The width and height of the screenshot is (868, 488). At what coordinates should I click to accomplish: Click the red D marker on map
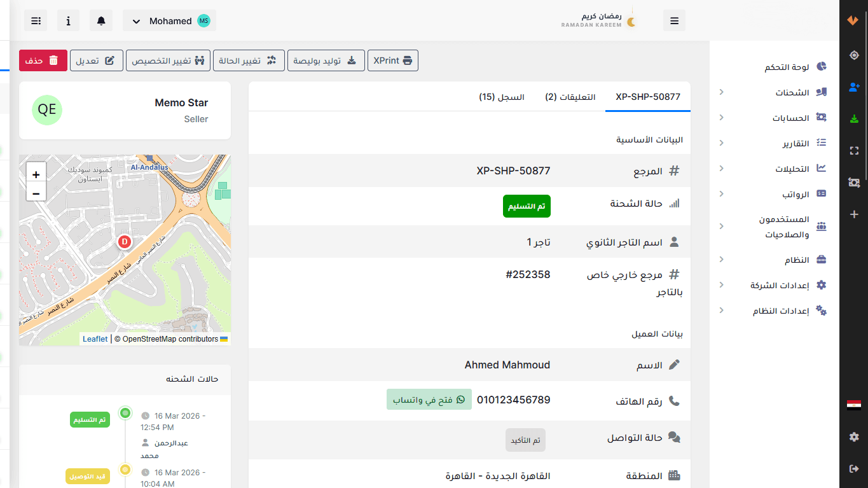pos(125,241)
